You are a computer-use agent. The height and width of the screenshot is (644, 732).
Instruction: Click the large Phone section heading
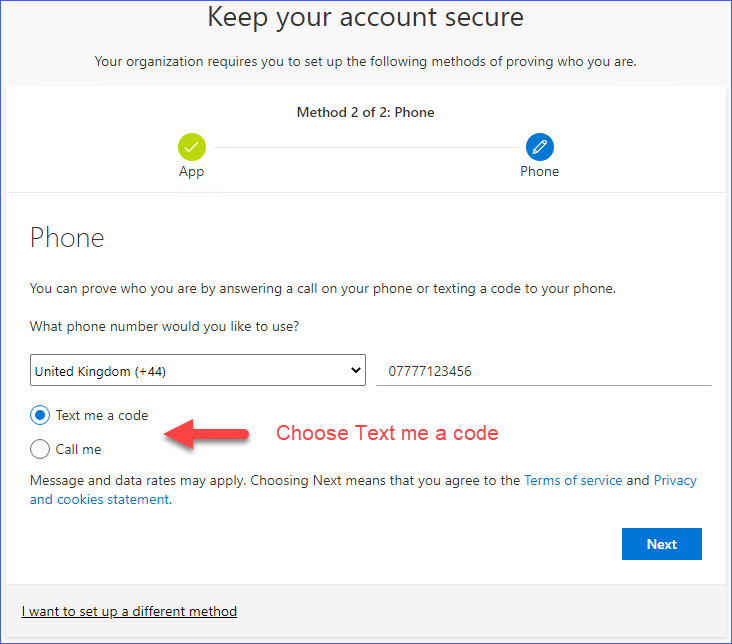(x=67, y=238)
